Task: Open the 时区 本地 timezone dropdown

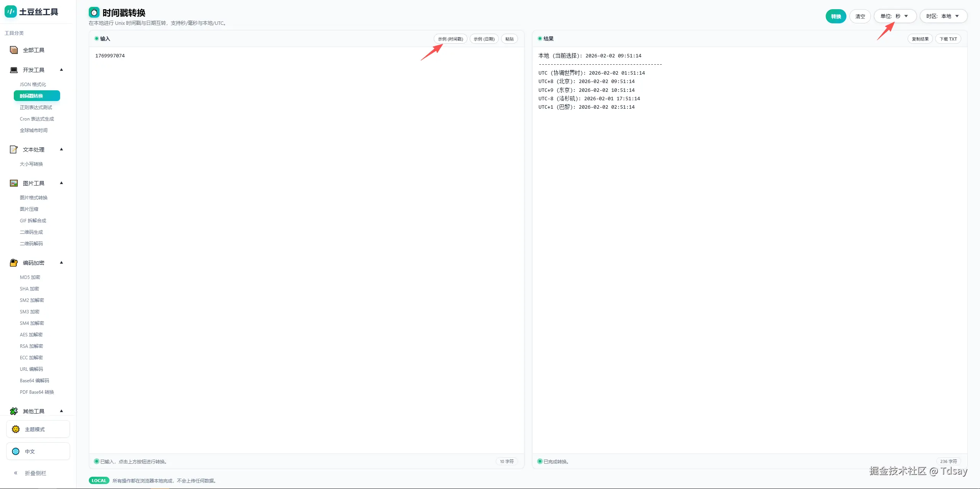Action: (943, 16)
